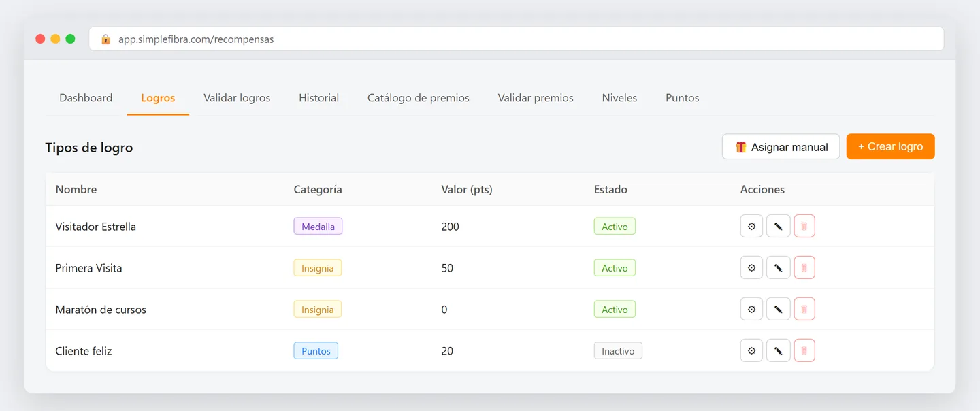This screenshot has width=980, height=411.
Task: Click the Maratón de cursos name cell
Action: pos(101,310)
